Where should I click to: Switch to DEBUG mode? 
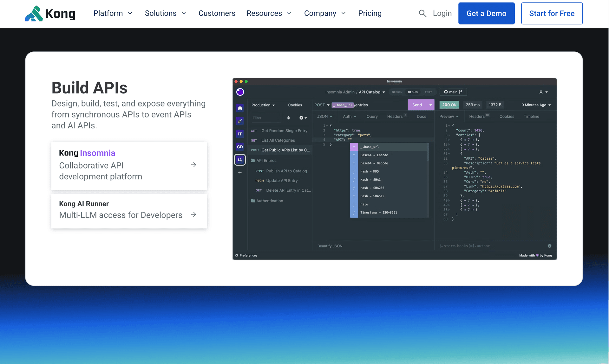point(413,92)
